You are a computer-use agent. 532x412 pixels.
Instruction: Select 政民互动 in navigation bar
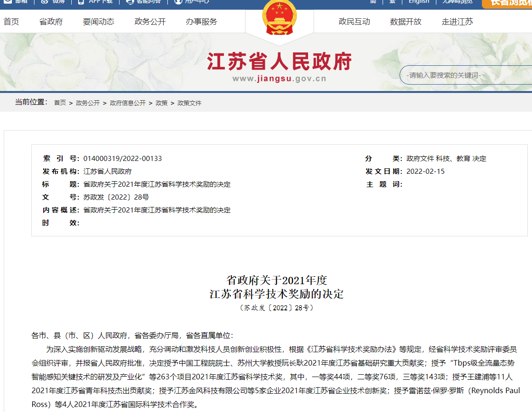click(x=354, y=22)
